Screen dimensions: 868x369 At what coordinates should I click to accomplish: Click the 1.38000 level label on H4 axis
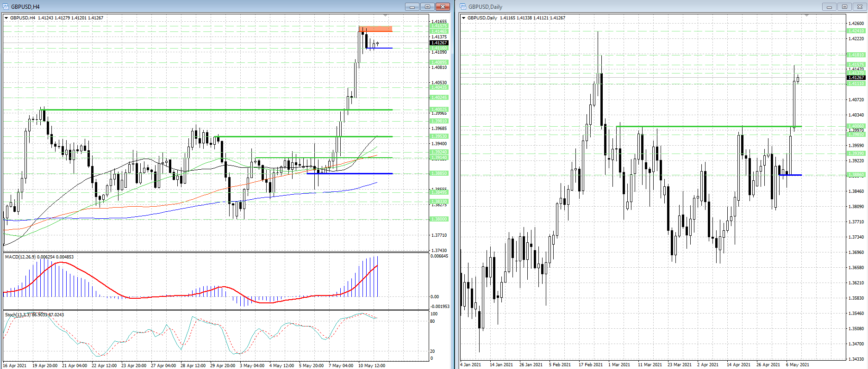pyautogui.click(x=439, y=219)
